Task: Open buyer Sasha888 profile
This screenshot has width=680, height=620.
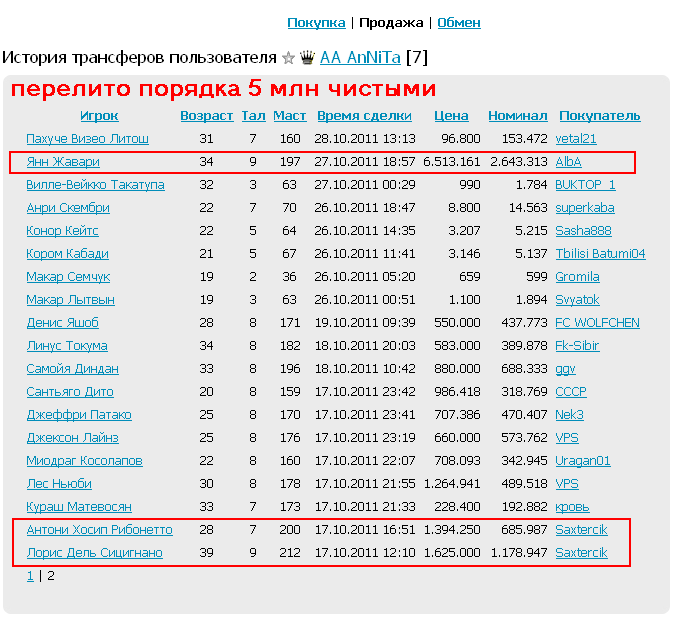Action: [x=584, y=231]
